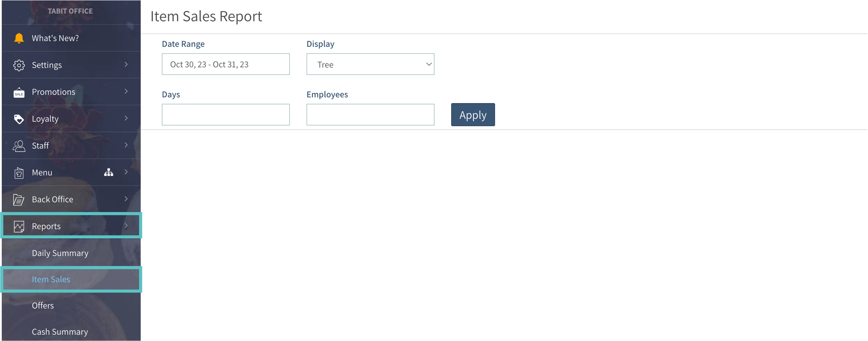Click the Reports chart icon
This screenshot has height=341, width=868.
[x=19, y=226]
